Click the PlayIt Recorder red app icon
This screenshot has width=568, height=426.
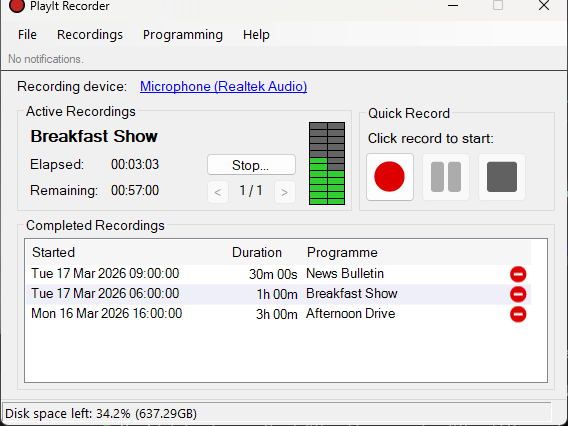click(x=17, y=6)
